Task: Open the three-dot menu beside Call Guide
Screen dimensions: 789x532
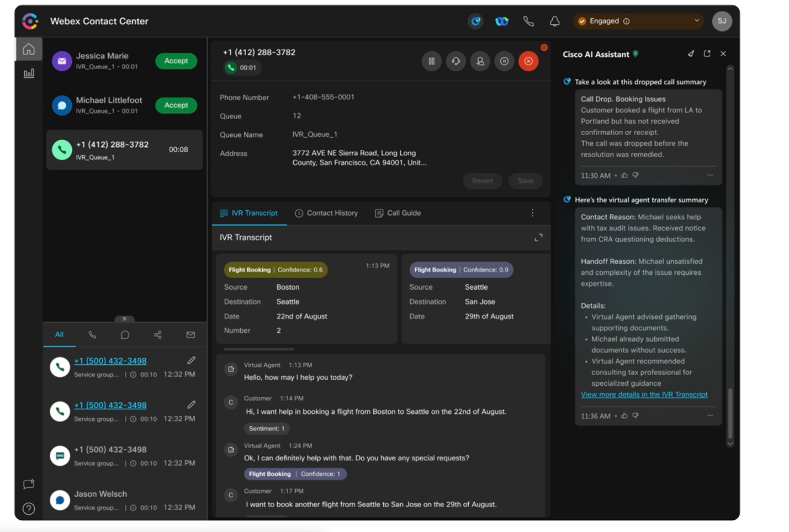Action: (x=532, y=213)
